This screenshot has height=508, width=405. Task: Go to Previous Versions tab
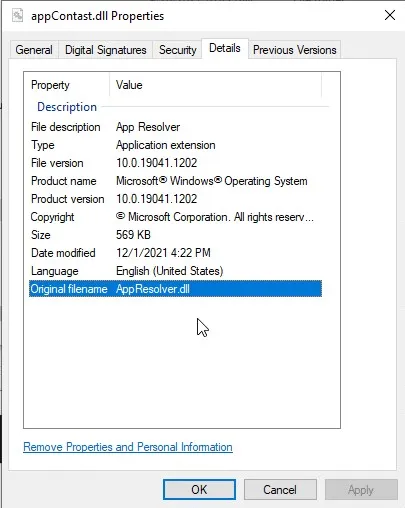(x=295, y=50)
